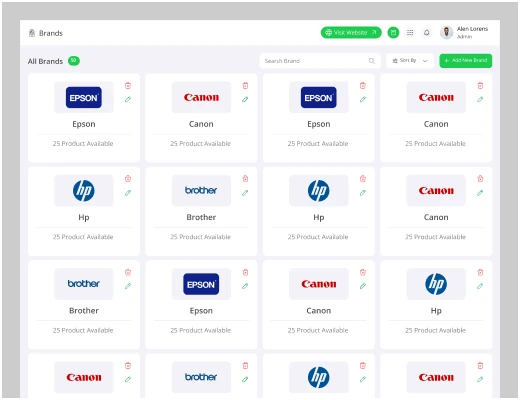
Task: Click the green round calendar icon in header
Action: tap(393, 32)
